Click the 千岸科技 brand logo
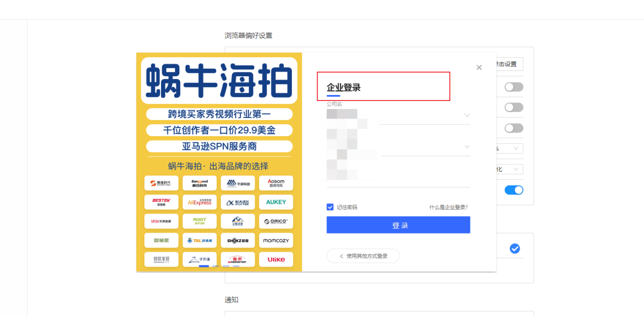The image size is (644, 316). tap(238, 183)
